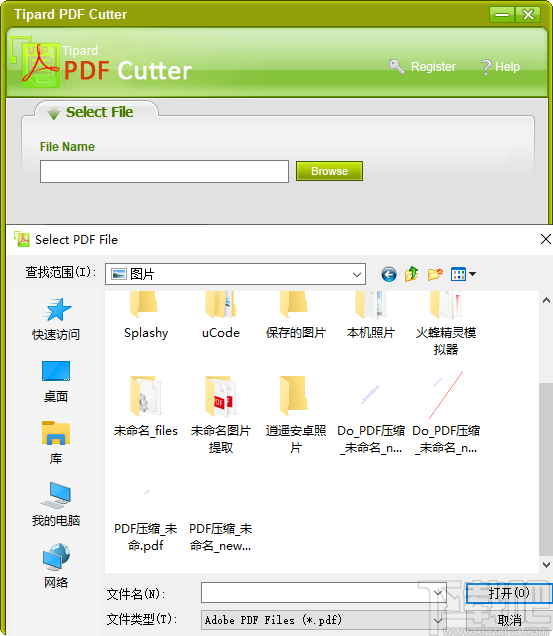Screen dimensions: 553x636
Task: Close the Select PDF File dialog
Action: 546,239
